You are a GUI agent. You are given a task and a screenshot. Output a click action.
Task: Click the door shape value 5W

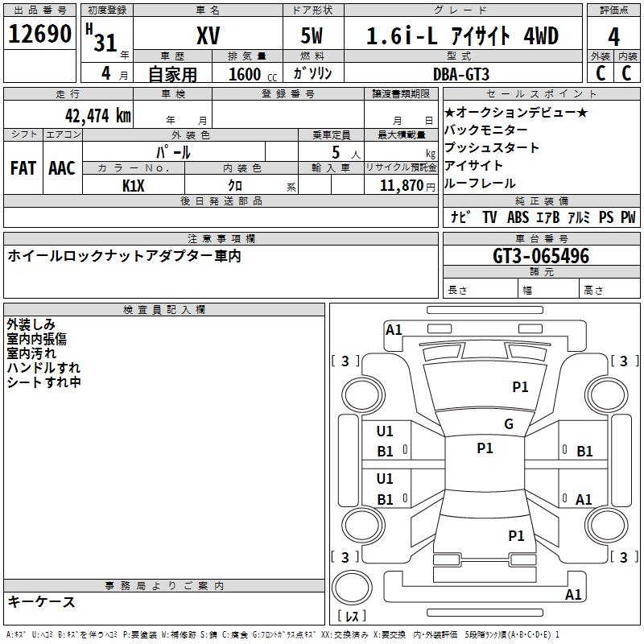click(312, 35)
